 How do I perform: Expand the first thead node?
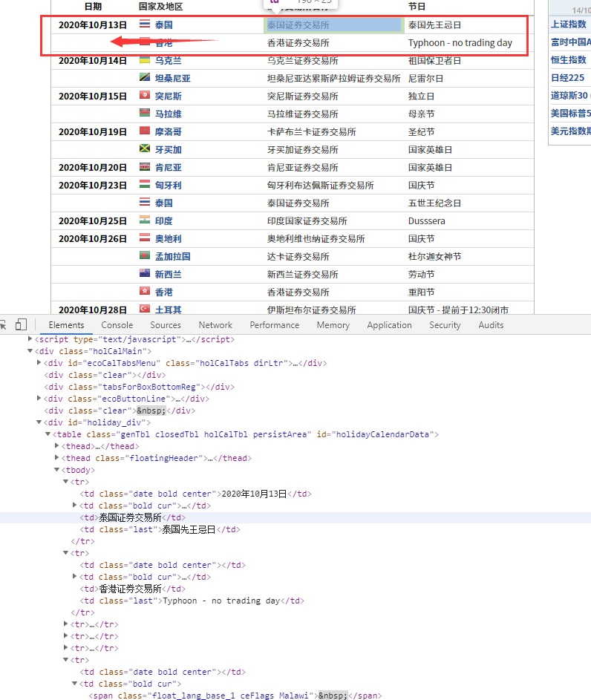pyautogui.click(x=56, y=446)
